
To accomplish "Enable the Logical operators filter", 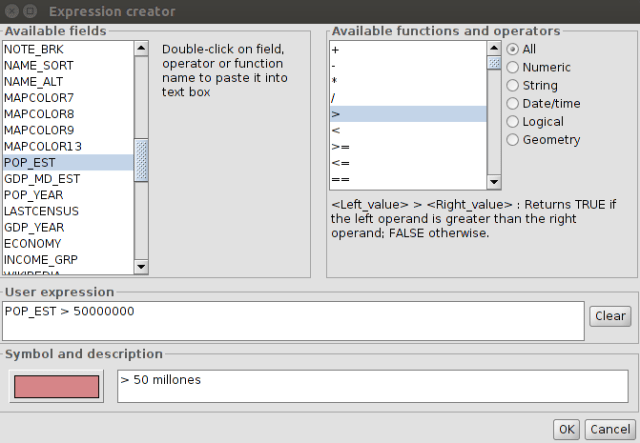I will [514, 121].
